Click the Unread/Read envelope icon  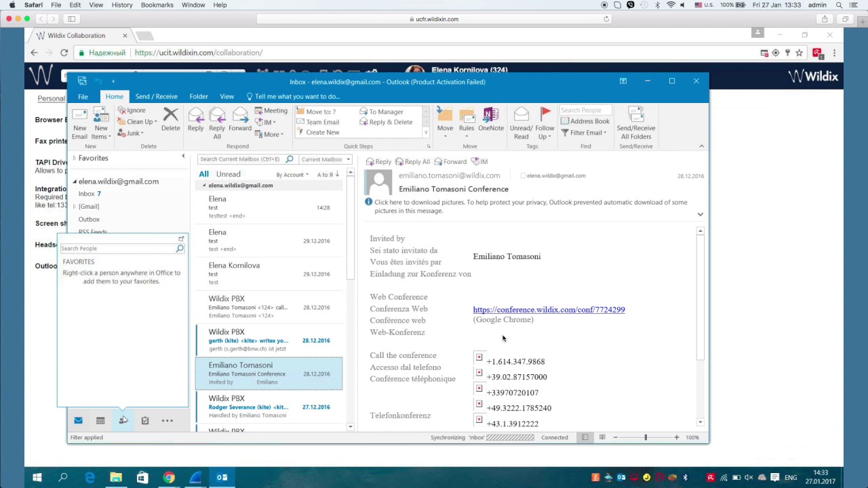point(521,115)
